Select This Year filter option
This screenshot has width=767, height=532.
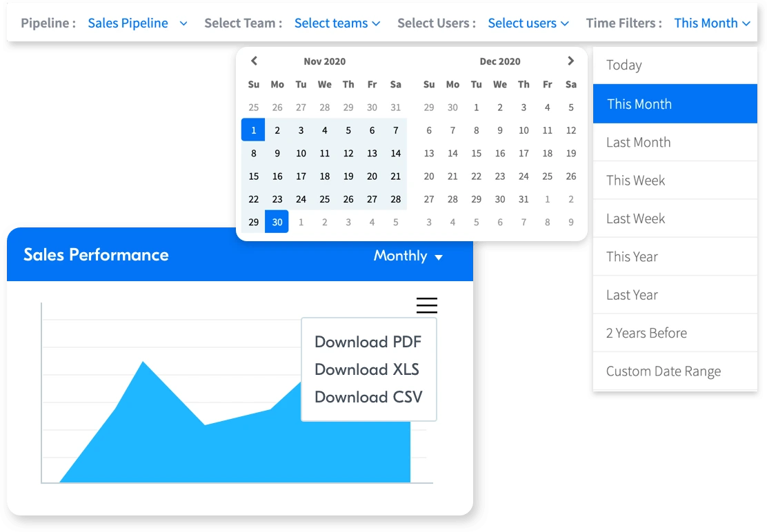[x=675, y=256]
